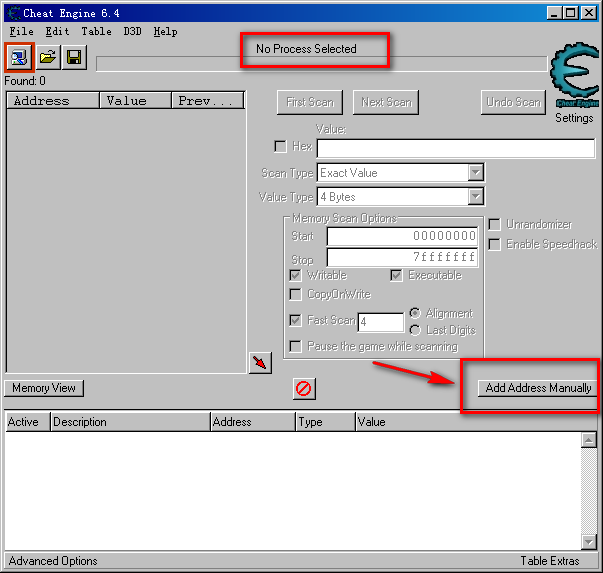Open the Edit menu
Image resolution: width=603 pixels, height=573 pixels.
click(x=57, y=32)
